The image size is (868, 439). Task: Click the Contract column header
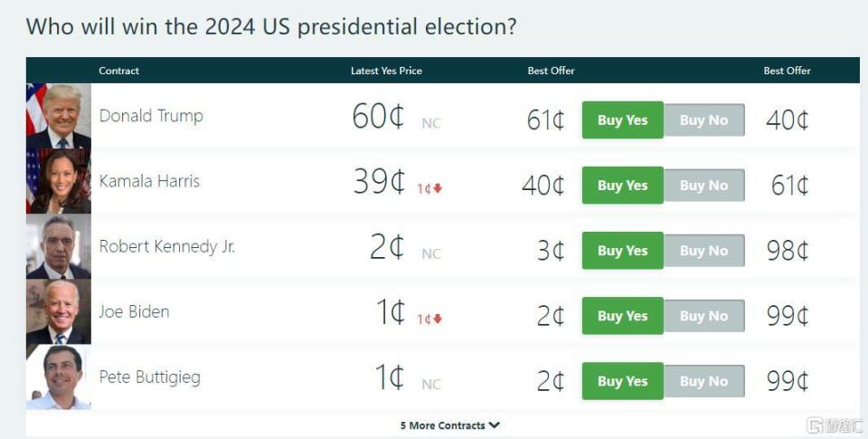[119, 71]
